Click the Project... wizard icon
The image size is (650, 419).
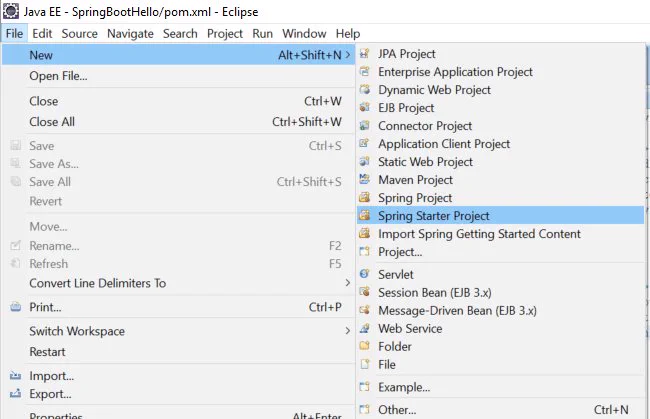364,252
